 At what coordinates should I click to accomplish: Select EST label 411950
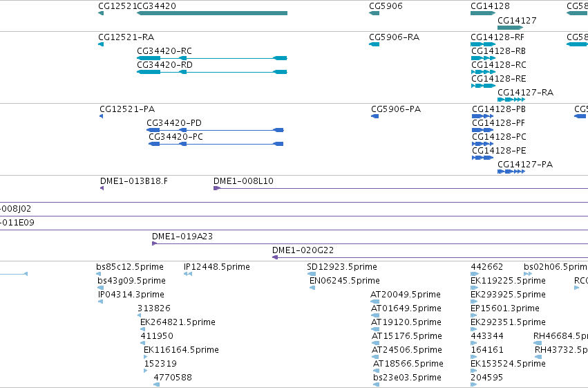tap(157, 336)
